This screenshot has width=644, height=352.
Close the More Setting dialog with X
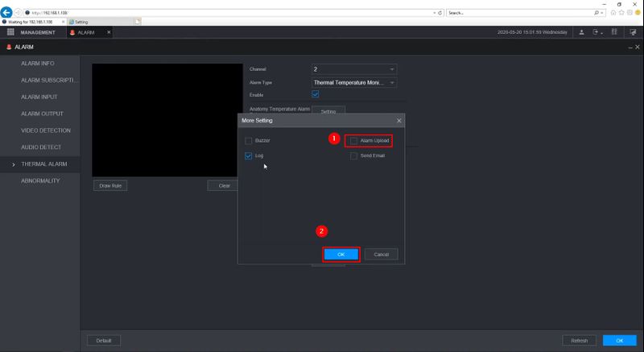pos(398,120)
